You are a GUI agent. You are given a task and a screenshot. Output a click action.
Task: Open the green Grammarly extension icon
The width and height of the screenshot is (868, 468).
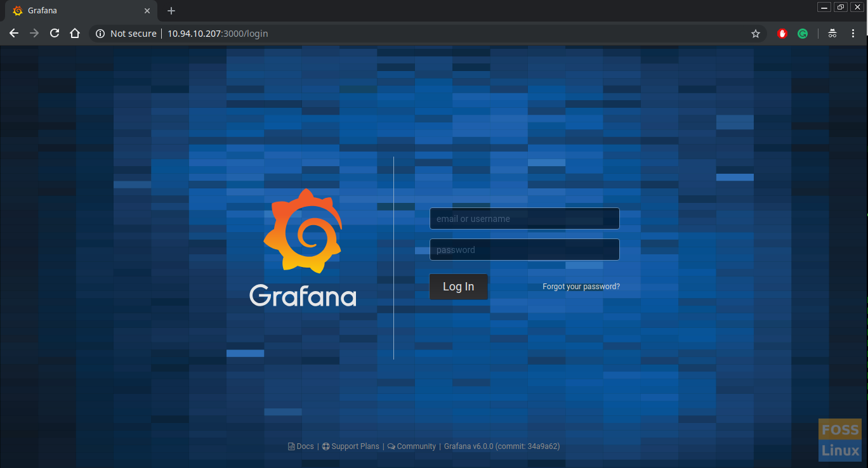click(803, 34)
